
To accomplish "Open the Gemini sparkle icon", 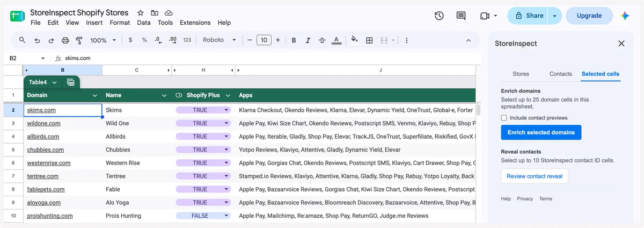I will point(625,16).
